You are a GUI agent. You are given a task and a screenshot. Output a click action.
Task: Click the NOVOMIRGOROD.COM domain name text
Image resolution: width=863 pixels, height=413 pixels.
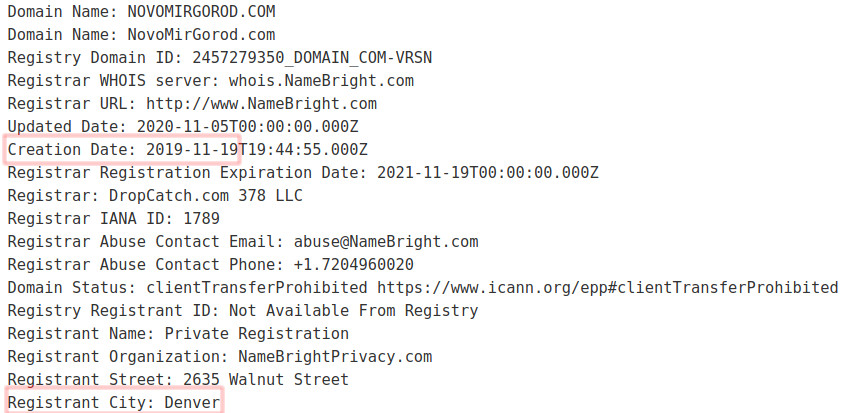[201, 12]
